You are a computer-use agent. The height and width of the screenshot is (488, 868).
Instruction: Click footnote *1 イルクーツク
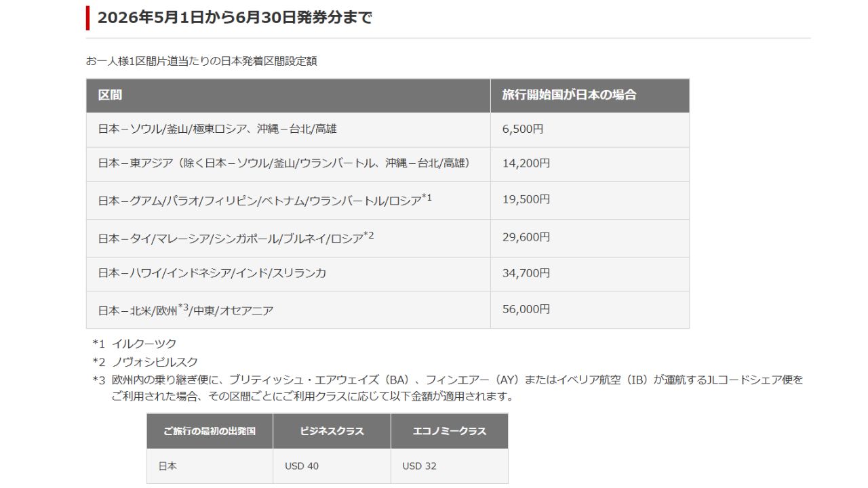coord(134,344)
